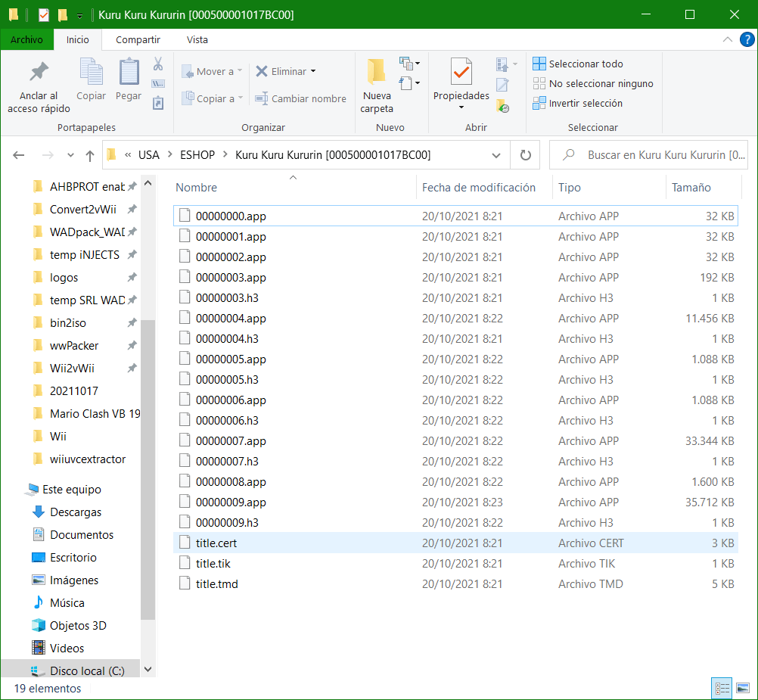This screenshot has height=700, width=758.
Task: Open the Archivo menu
Action: coord(26,39)
